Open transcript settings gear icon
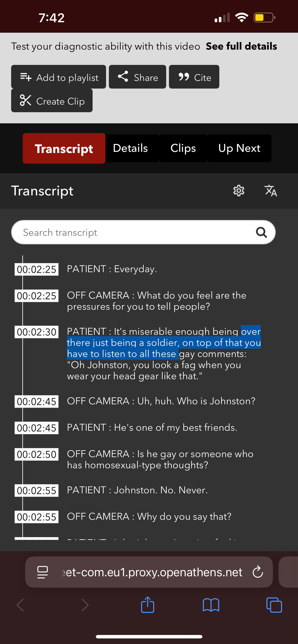This screenshot has height=644, width=298. click(239, 191)
